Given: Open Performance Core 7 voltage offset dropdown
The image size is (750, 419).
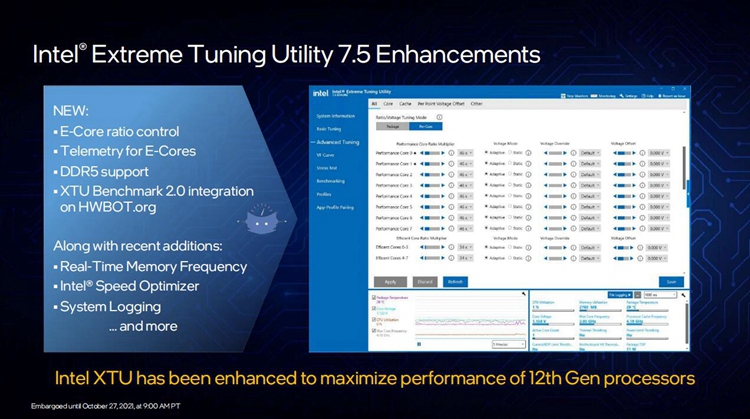Looking at the screenshot, I should coord(659,229).
